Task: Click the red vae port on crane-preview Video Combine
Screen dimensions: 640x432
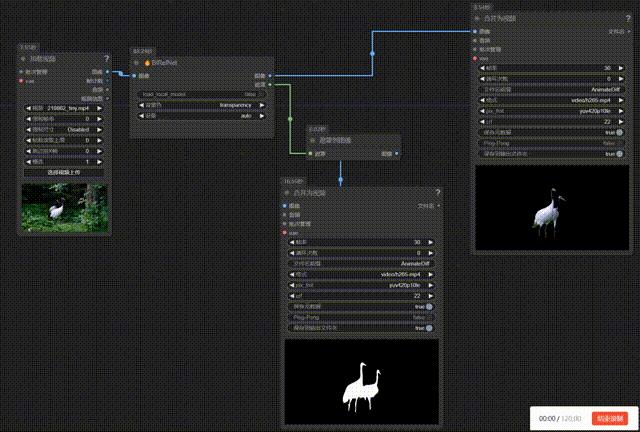Action: coord(475,58)
